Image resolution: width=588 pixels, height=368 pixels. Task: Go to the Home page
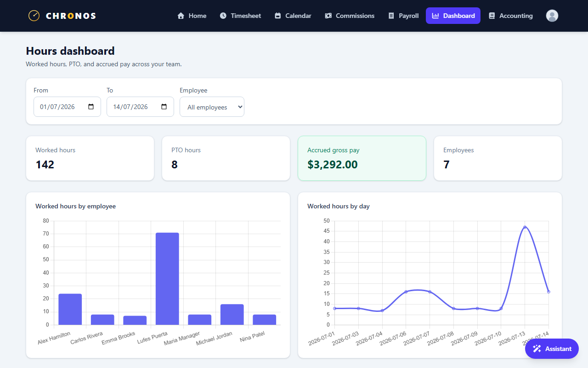(x=192, y=16)
